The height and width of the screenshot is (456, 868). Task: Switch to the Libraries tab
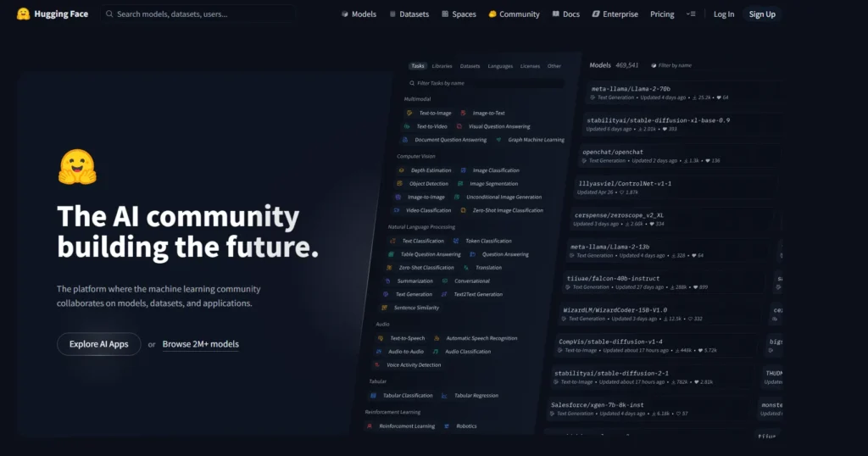[442, 66]
